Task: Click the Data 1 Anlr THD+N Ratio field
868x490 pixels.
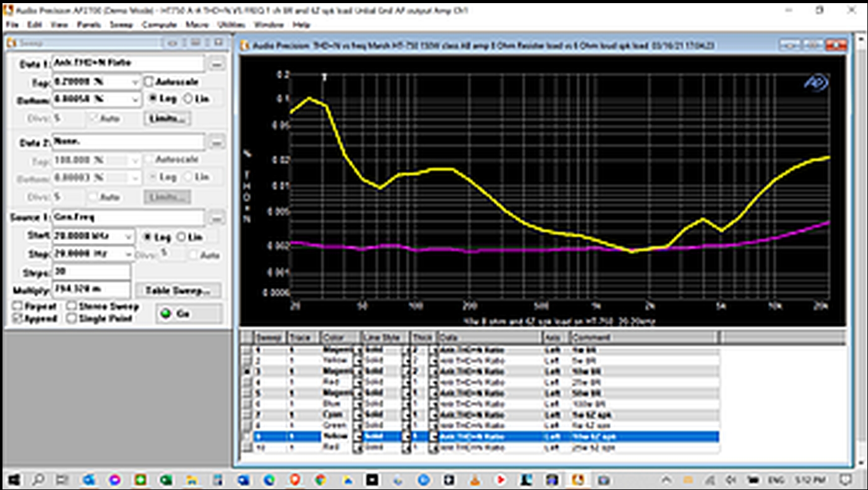Action: (128, 63)
